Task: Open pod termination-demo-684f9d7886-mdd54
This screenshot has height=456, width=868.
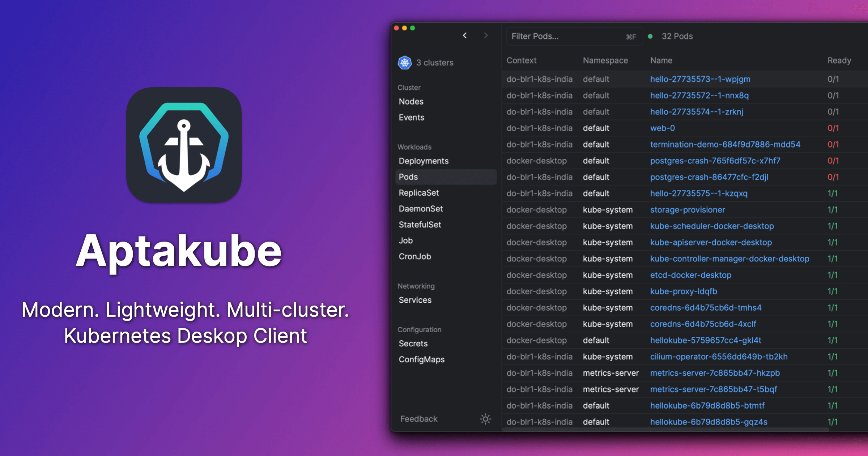Action: click(x=725, y=144)
